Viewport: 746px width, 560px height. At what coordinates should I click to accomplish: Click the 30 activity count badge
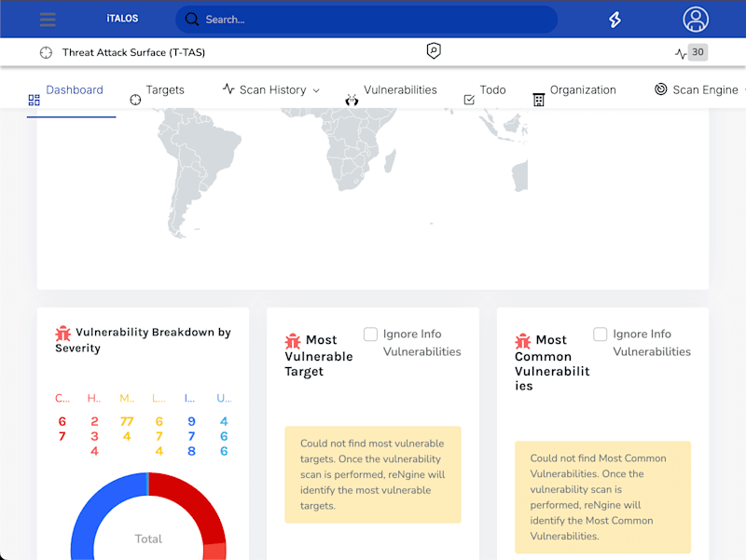tap(698, 52)
